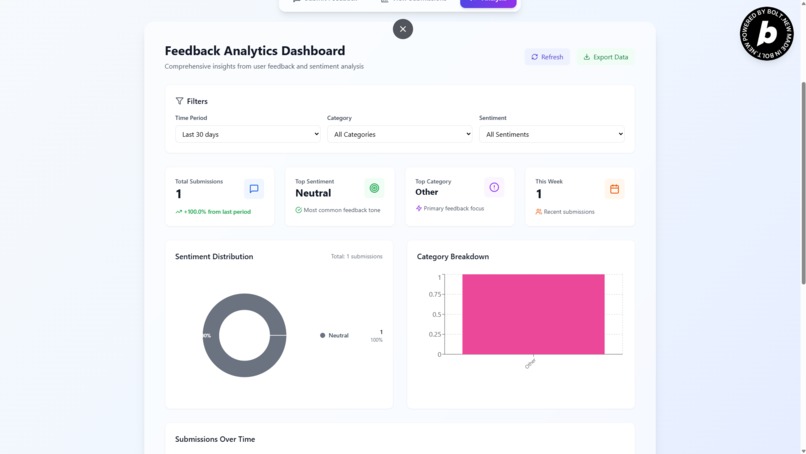This screenshot has width=806, height=454.
Task: Click the trending-up arrow icon
Action: click(x=179, y=212)
